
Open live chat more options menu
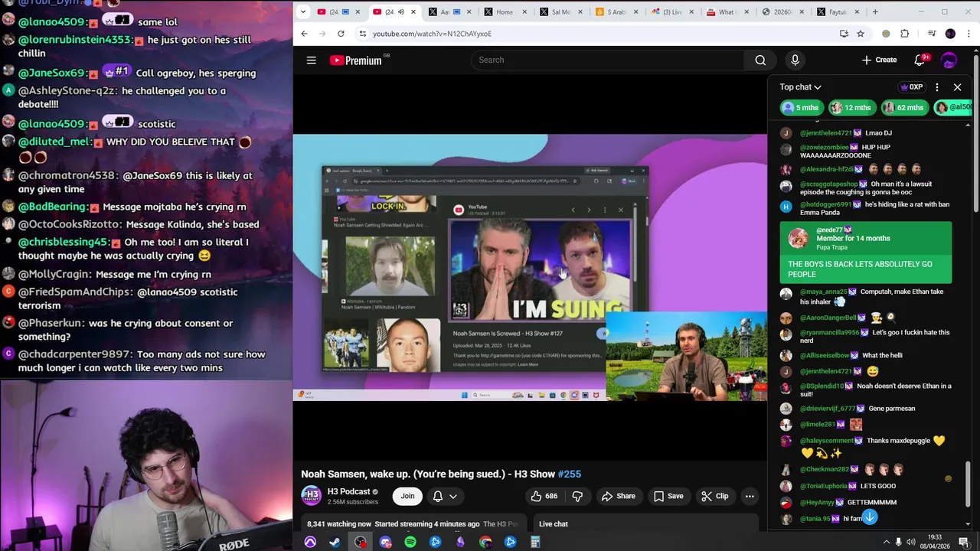click(937, 87)
